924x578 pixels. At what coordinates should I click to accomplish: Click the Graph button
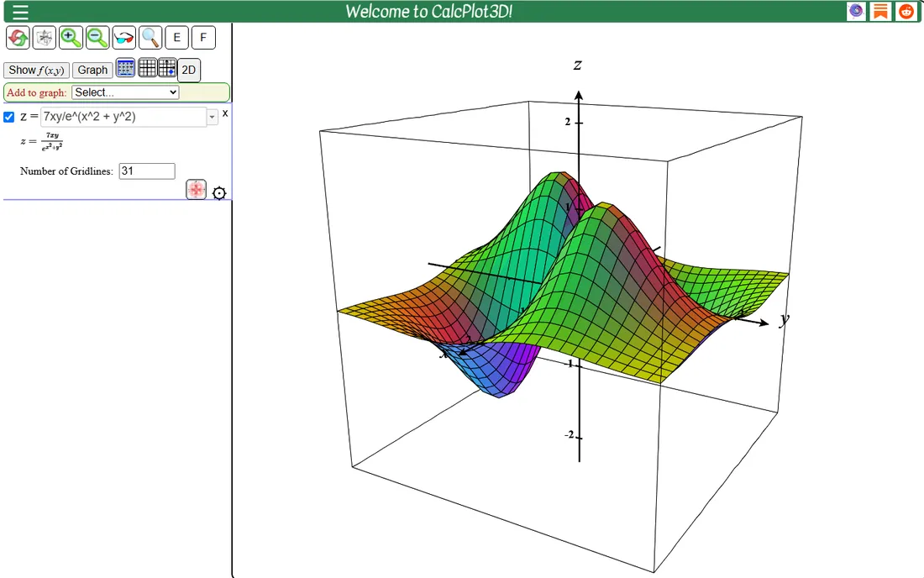[92, 70]
